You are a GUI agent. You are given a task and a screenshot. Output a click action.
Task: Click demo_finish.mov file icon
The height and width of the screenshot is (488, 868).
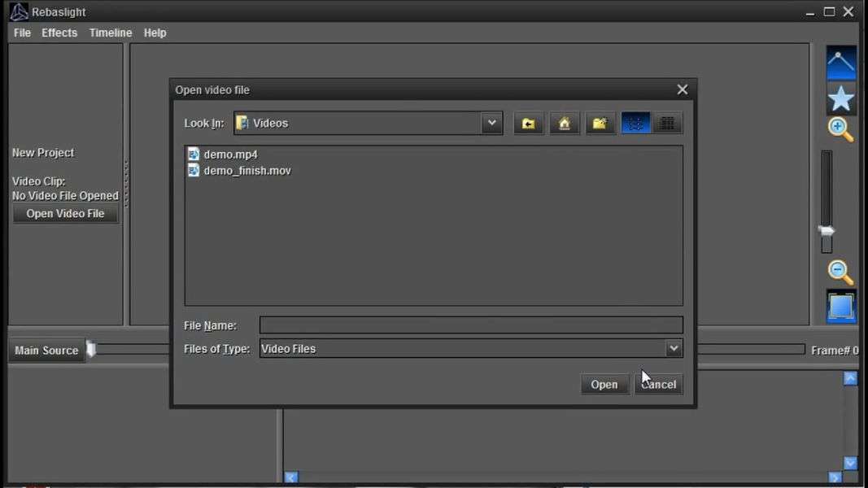tap(193, 171)
